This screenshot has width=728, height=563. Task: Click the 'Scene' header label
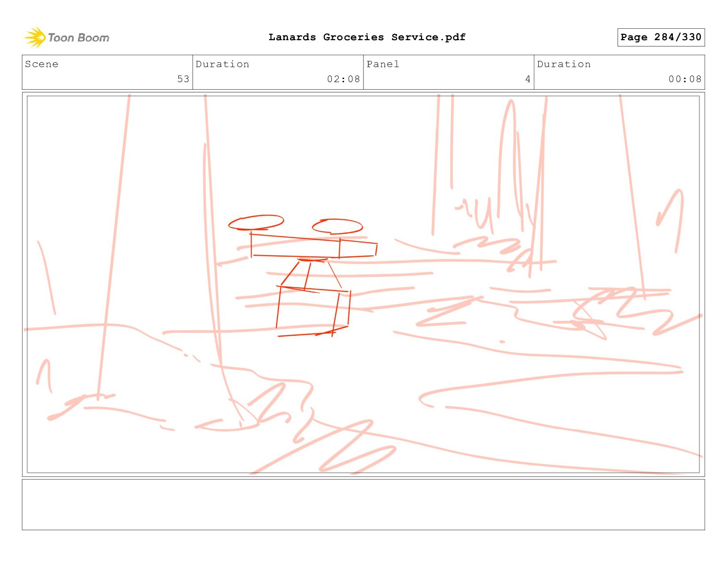click(x=41, y=64)
